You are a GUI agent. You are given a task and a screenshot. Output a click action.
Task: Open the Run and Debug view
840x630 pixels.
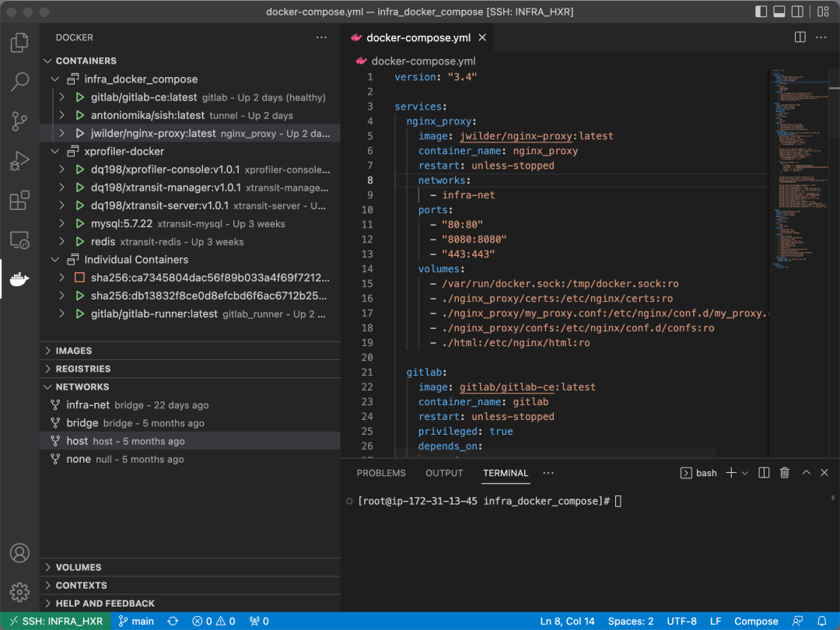(x=19, y=161)
